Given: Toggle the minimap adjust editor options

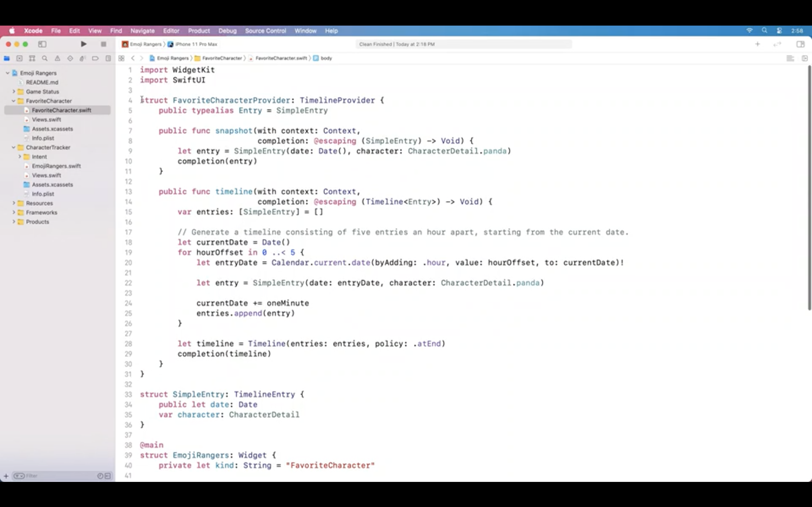Looking at the screenshot, I should coord(790,58).
